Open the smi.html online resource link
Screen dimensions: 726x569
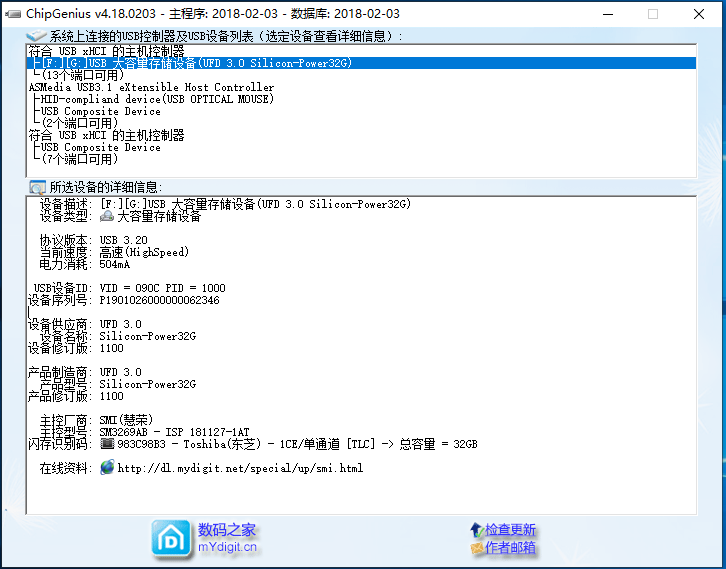240,468
